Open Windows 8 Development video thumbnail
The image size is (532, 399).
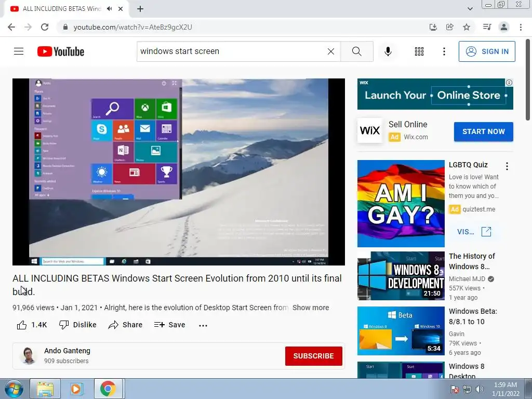[x=401, y=276]
